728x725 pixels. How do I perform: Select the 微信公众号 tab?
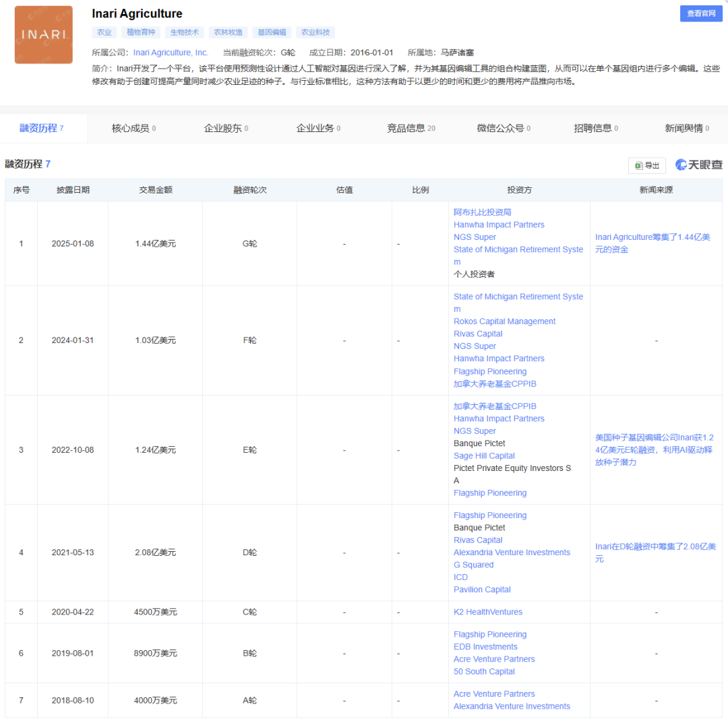tap(500, 127)
